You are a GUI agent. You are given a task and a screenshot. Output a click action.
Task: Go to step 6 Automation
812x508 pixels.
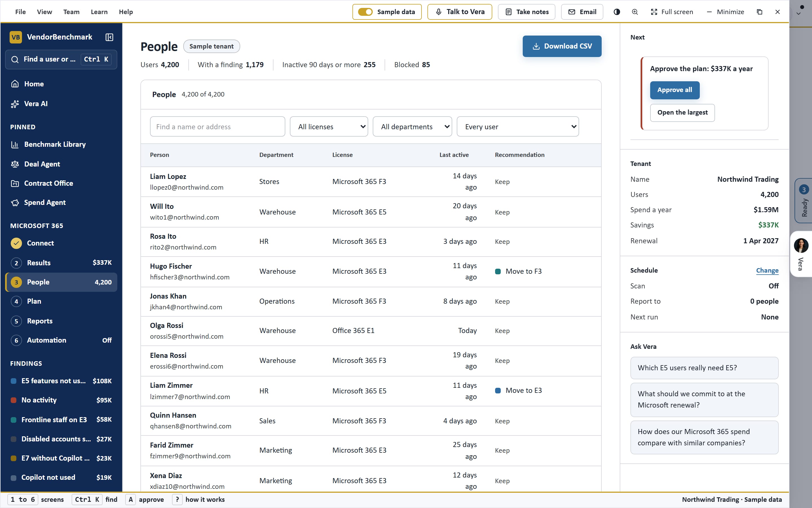61,340
